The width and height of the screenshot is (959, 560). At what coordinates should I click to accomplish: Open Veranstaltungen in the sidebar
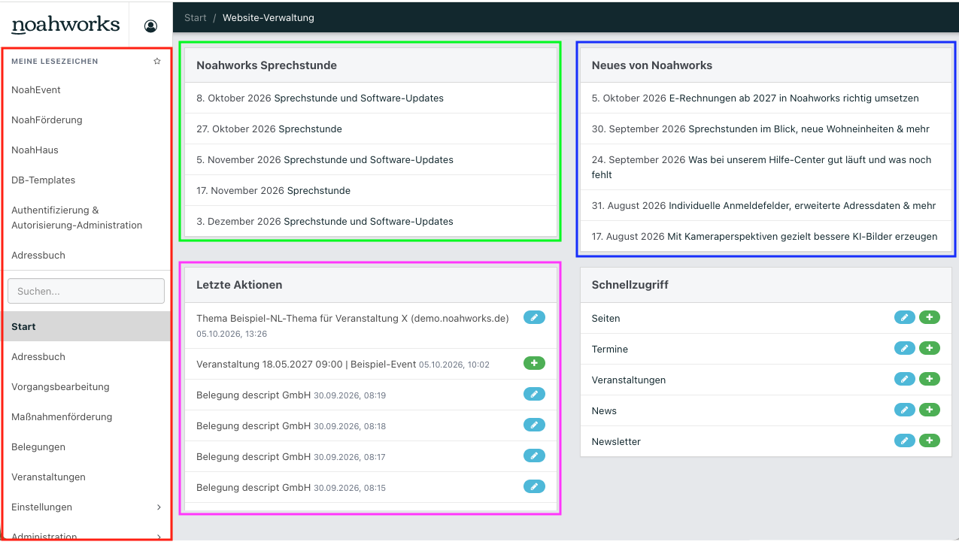48,477
